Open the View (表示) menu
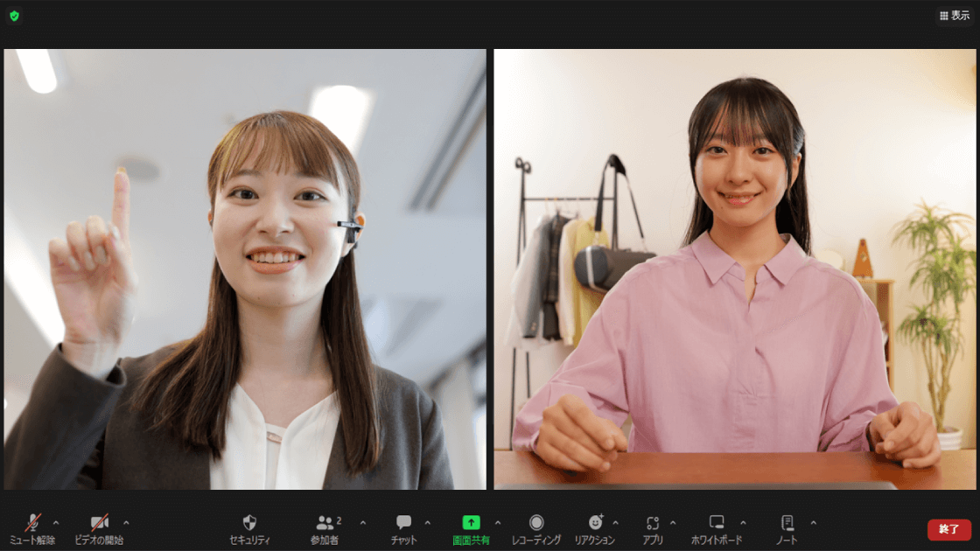The width and height of the screenshot is (980, 551). [954, 16]
